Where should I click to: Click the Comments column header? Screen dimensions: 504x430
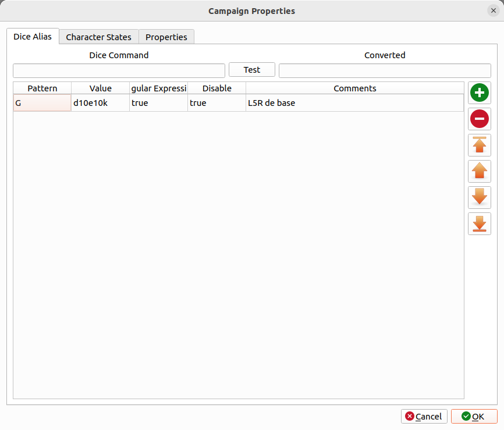pyautogui.click(x=354, y=88)
